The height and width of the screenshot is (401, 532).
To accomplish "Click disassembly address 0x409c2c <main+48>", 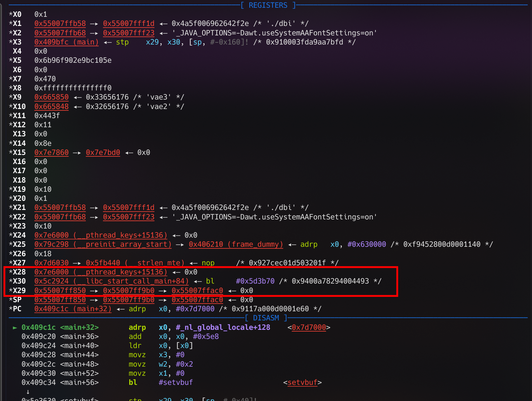I will [x=60, y=364].
